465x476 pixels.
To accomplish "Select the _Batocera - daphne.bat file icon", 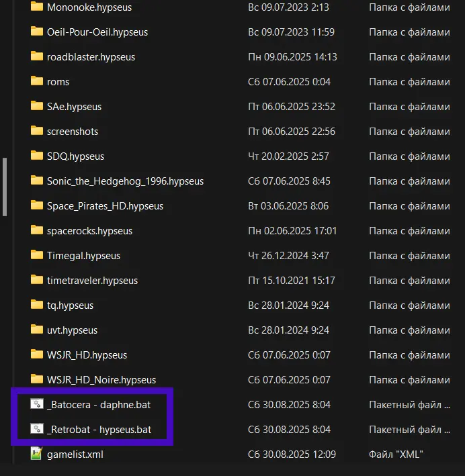I will [x=37, y=404].
